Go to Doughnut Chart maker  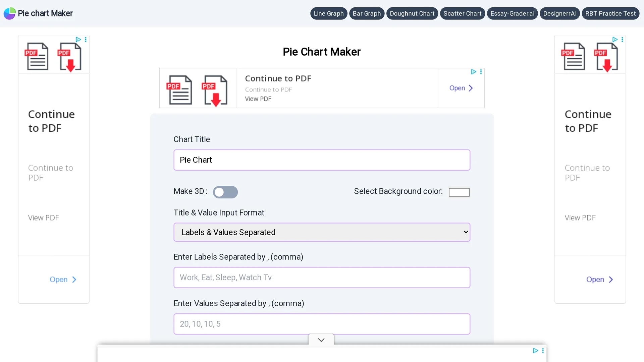point(412,13)
